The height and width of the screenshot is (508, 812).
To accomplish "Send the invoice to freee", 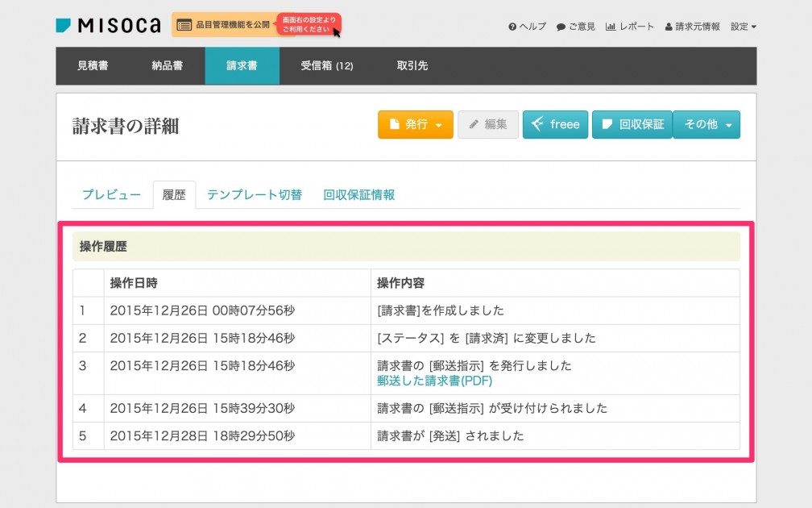I will [555, 125].
